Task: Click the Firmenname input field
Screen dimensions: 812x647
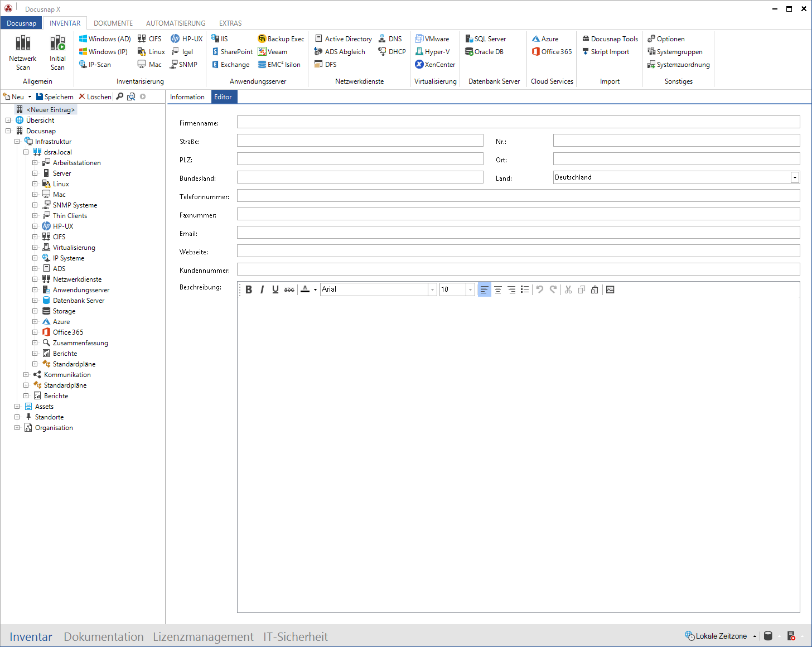Action: (x=519, y=122)
